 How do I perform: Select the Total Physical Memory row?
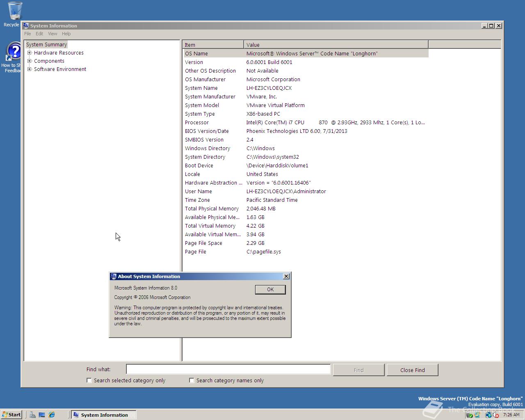[306, 208]
